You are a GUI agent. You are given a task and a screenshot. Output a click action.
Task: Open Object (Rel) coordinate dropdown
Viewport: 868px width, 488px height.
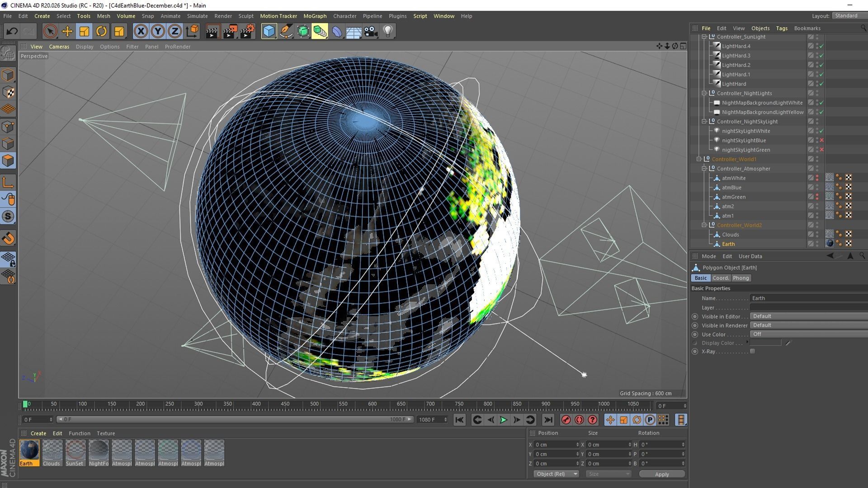pos(556,474)
